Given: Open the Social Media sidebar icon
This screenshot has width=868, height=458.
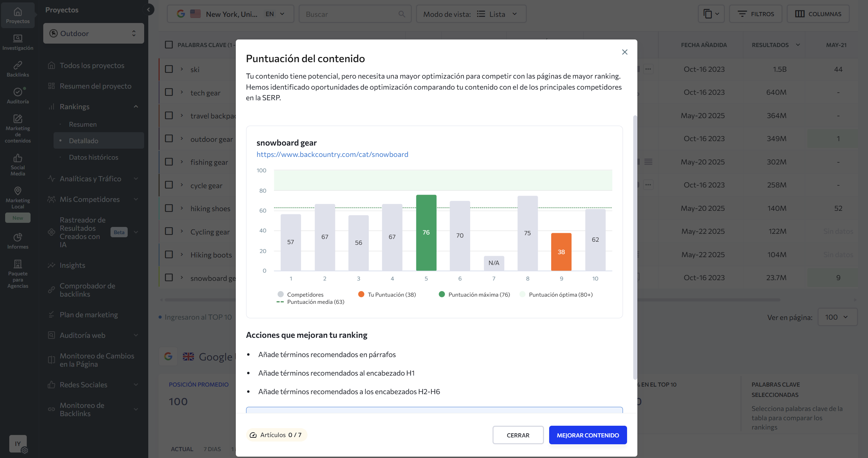Looking at the screenshot, I should coord(18,164).
